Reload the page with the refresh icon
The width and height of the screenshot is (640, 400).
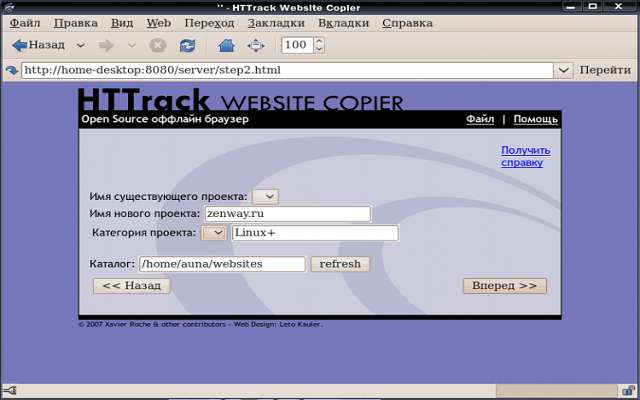pos(187,45)
